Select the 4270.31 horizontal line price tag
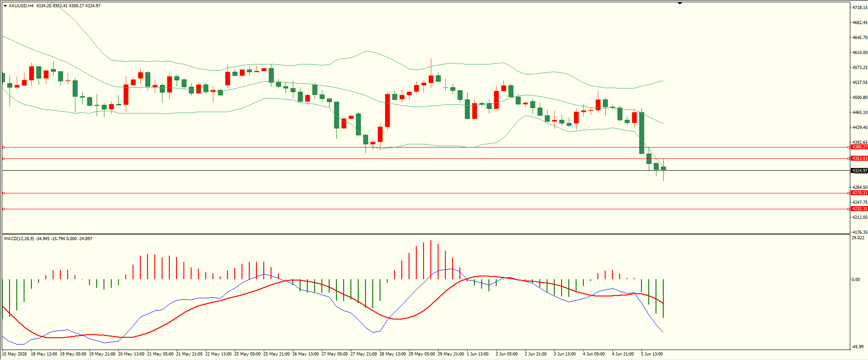Viewport: 868px width, 360px height. [x=859, y=193]
